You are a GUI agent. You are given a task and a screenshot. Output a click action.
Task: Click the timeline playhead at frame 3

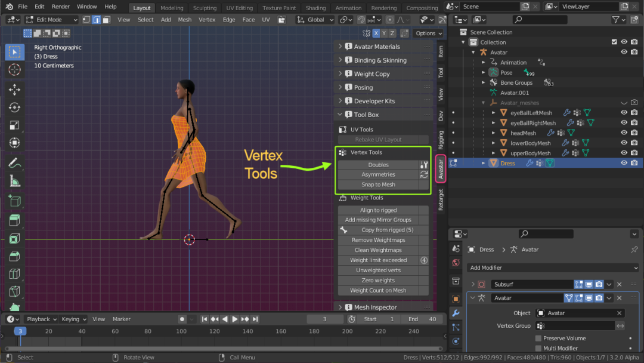tap(20, 330)
